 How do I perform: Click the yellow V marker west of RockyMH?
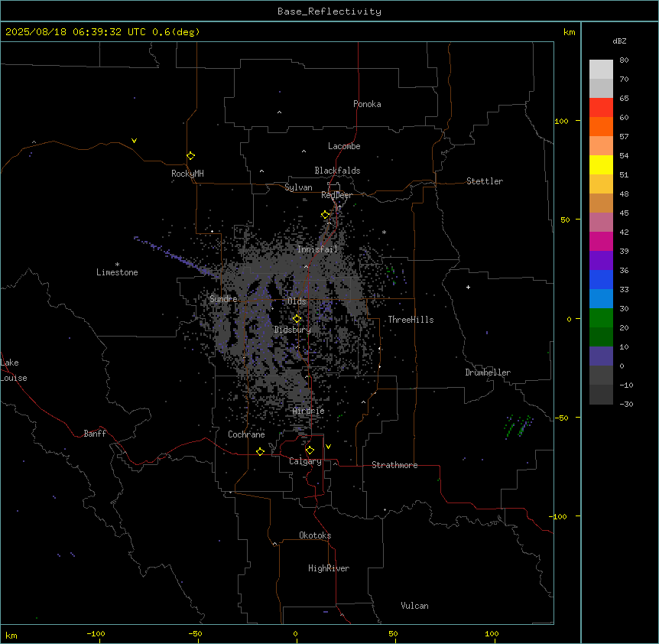point(134,141)
